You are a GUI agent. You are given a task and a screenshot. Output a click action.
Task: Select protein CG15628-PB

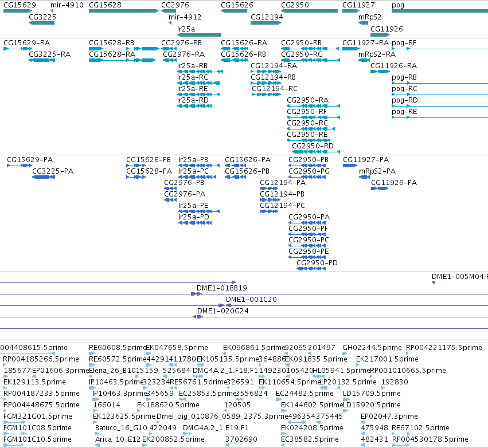click(x=136, y=166)
